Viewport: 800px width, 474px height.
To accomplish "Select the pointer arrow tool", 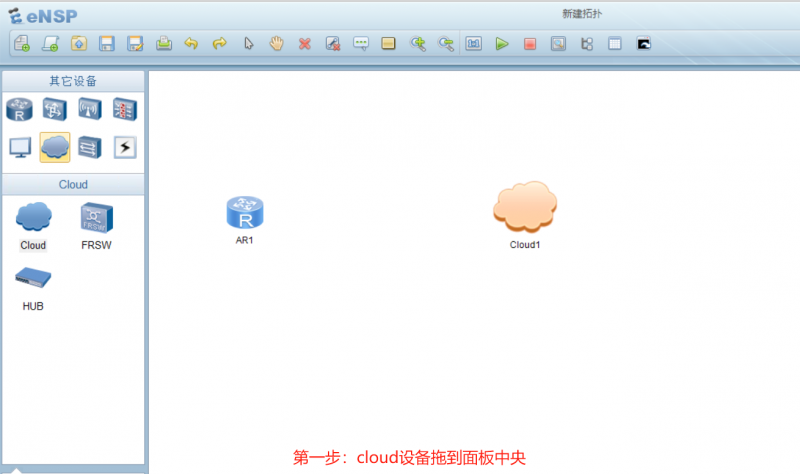I will [x=248, y=44].
